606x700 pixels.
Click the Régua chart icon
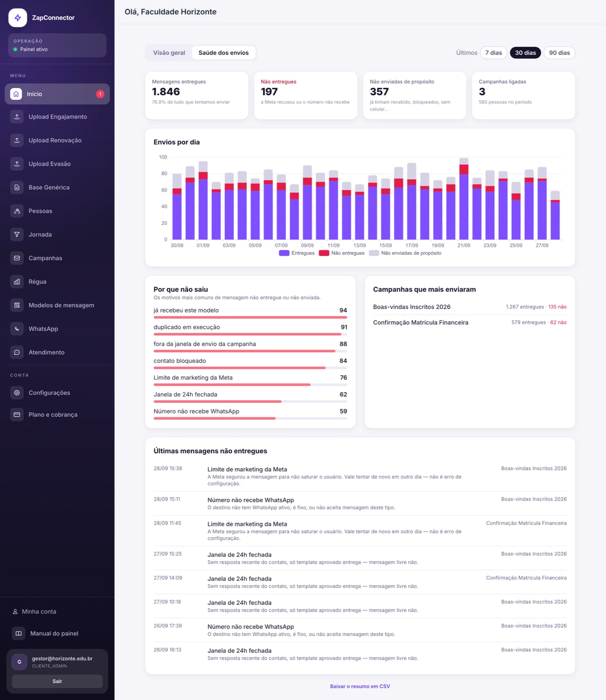(x=17, y=282)
